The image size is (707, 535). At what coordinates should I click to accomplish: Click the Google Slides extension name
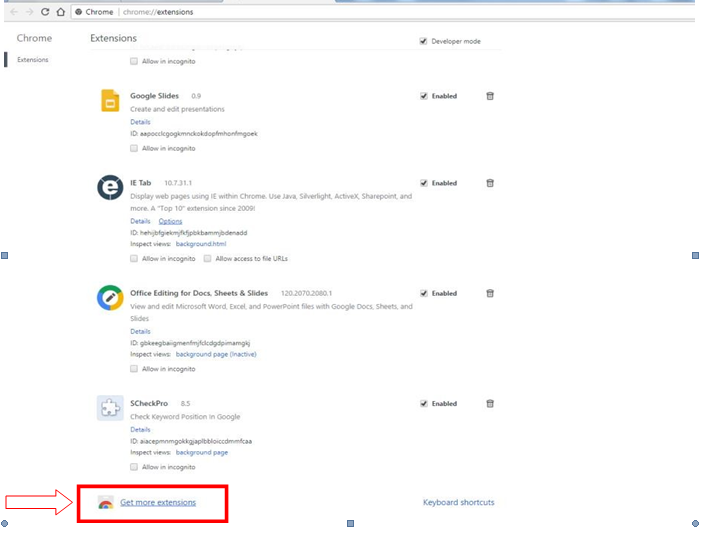click(x=155, y=96)
